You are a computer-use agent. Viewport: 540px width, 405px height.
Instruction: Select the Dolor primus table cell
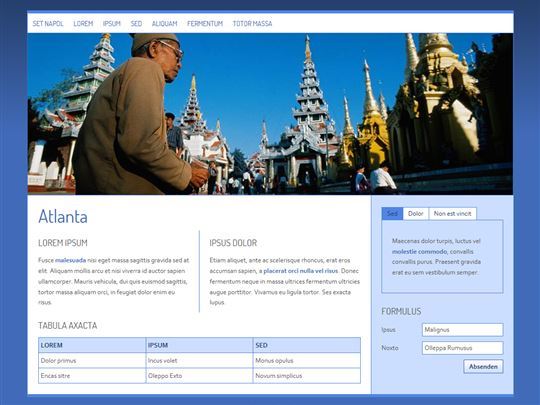pyautogui.click(x=92, y=361)
